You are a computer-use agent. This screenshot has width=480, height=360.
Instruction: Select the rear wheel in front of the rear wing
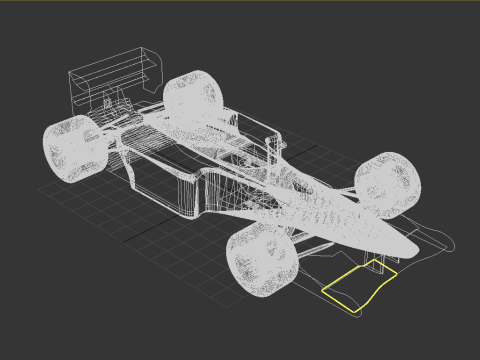(75, 149)
